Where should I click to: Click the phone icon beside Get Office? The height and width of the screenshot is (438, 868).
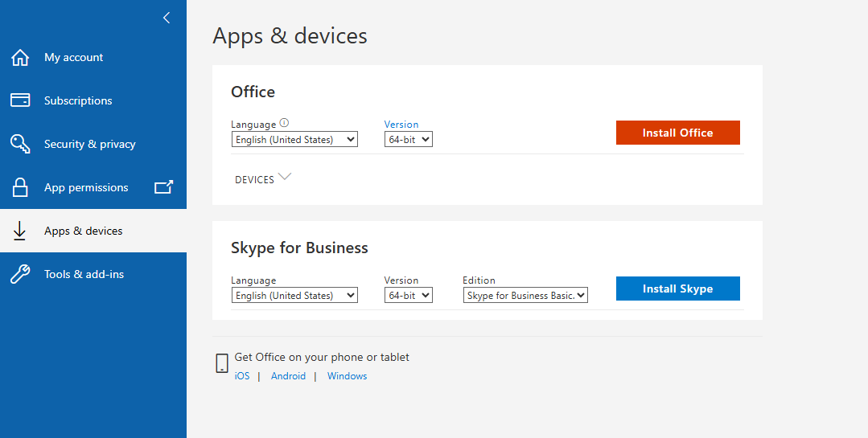point(222,362)
